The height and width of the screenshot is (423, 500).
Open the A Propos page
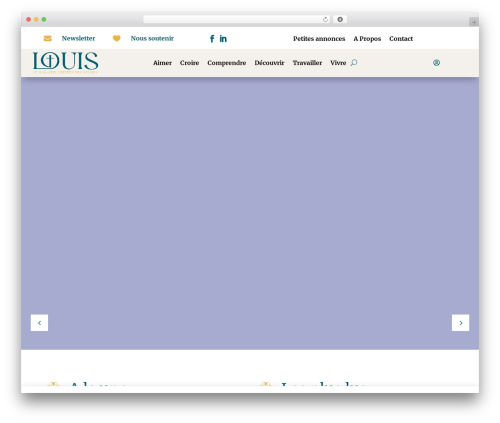[x=367, y=39]
